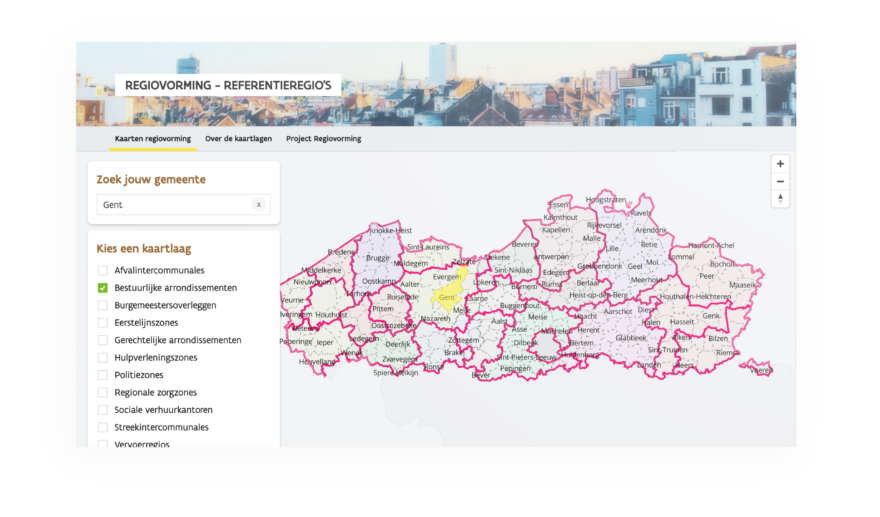
Task: Click the Zoek jouw gemeente search field
Action: point(184,205)
